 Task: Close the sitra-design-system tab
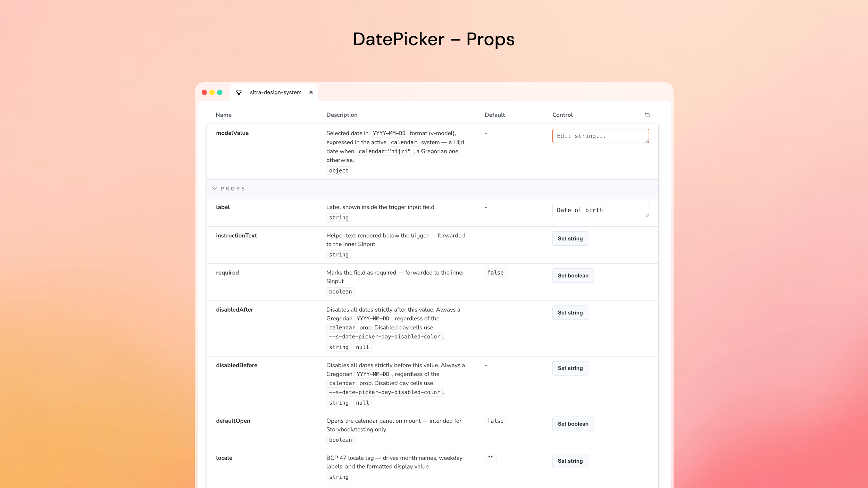(311, 92)
